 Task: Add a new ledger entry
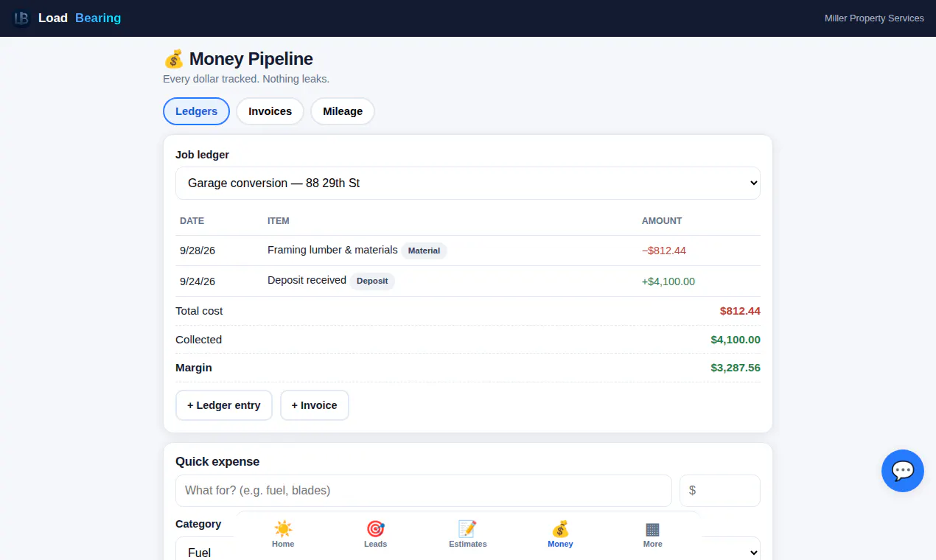pyautogui.click(x=224, y=405)
